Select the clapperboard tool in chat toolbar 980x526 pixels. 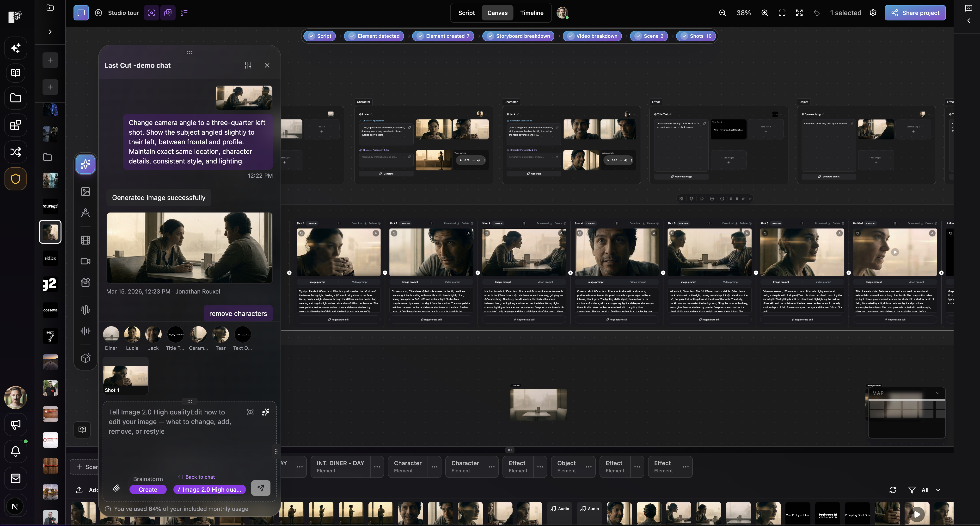[x=86, y=282]
